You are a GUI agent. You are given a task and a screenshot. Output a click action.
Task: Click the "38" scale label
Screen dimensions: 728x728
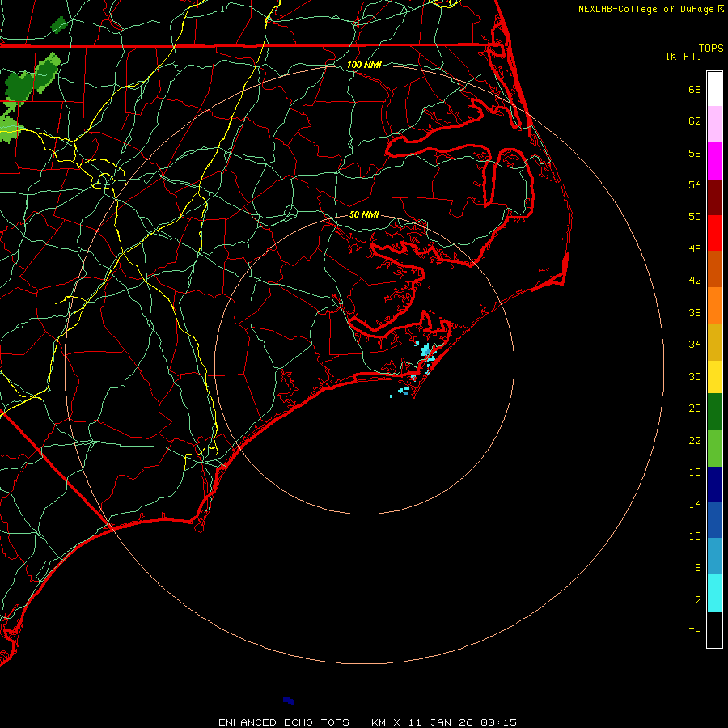click(x=695, y=312)
